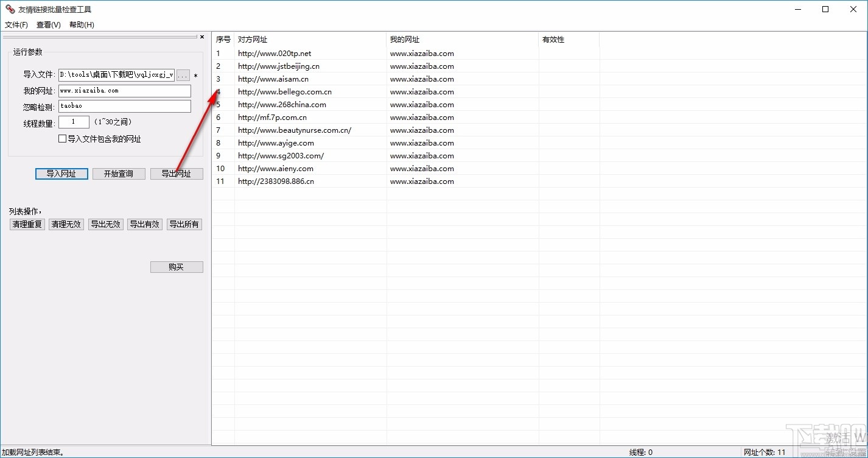This screenshot has height=458, width=868.
Task: Click the 线程: 0 status bar entry
Action: (641, 453)
